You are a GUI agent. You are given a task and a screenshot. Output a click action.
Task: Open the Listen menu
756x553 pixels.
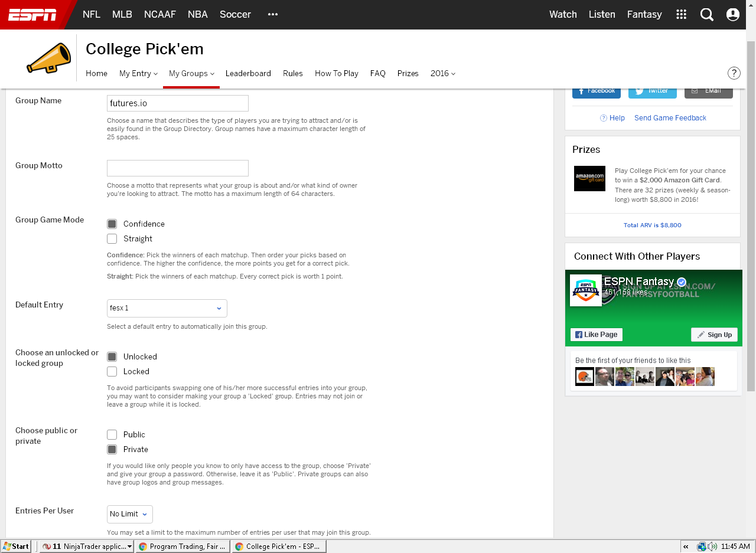[x=602, y=14]
